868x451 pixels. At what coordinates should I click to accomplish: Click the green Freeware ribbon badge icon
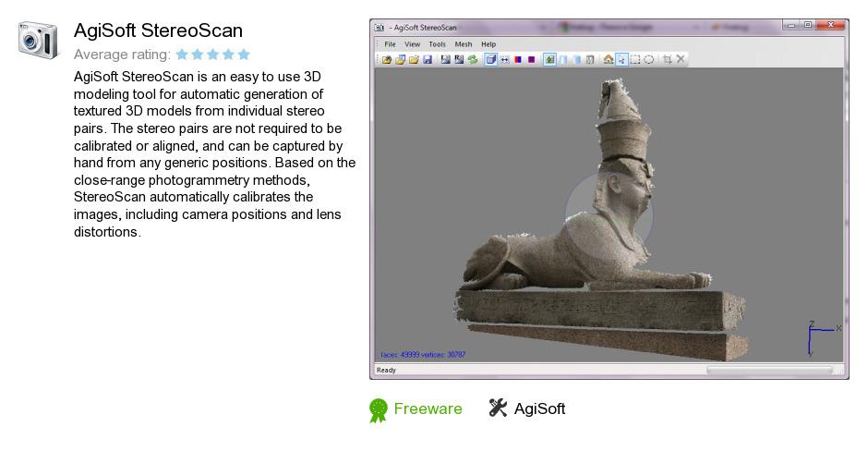[379, 410]
